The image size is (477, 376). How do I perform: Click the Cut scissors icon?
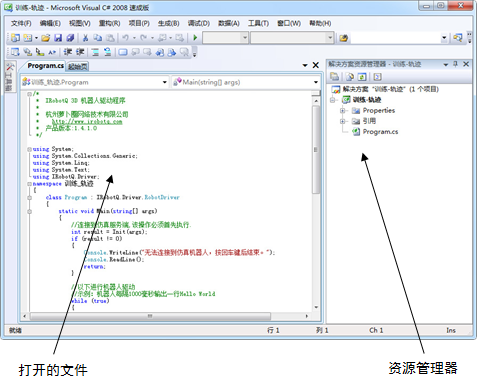tap(85, 38)
